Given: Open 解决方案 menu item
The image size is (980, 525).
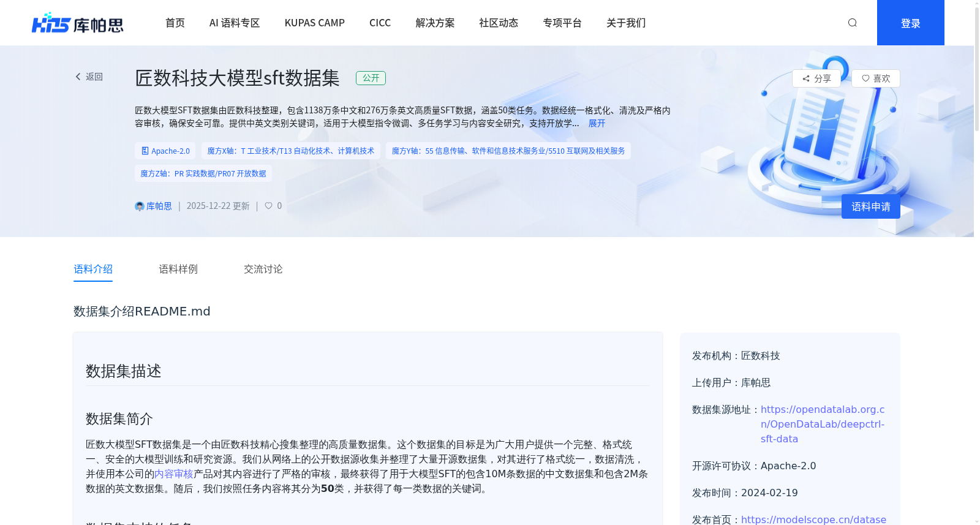Looking at the screenshot, I should point(435,23).
